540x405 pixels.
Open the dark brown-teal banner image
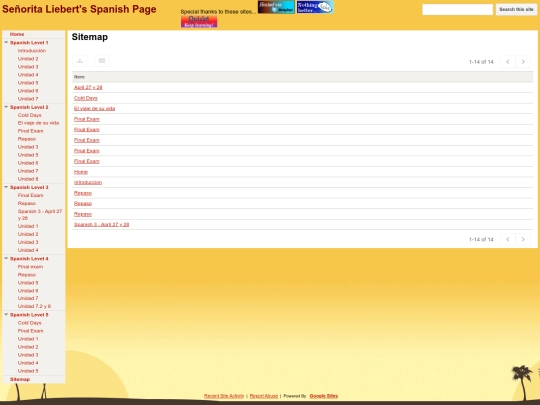[276, 7]
